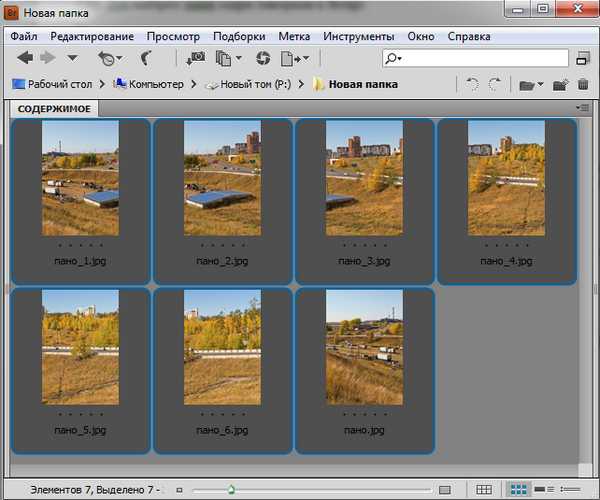Select thumbnail пано_4.jpg
The width and height of the screenshot is (600, 500).
[506, 178]
